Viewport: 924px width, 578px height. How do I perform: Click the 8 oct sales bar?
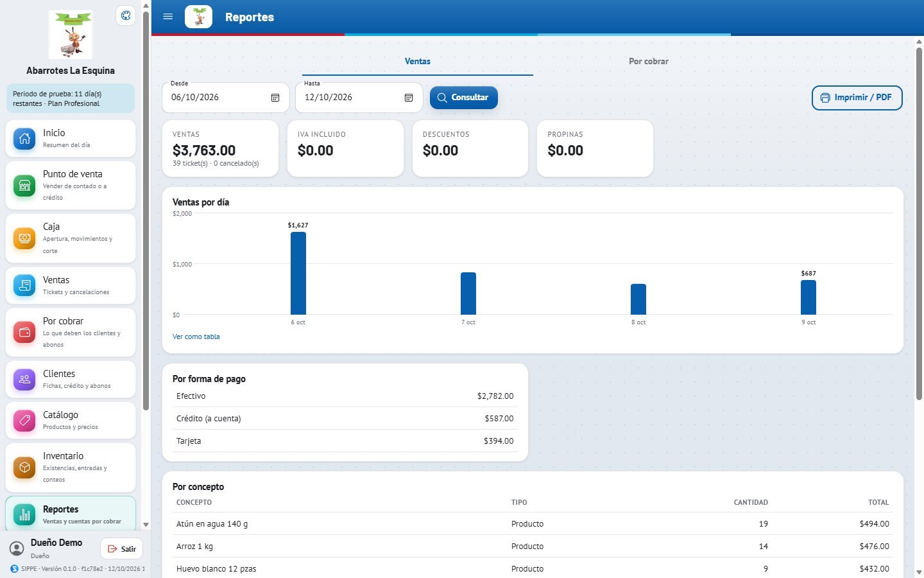pyautogui.click(x=638, y=299)
